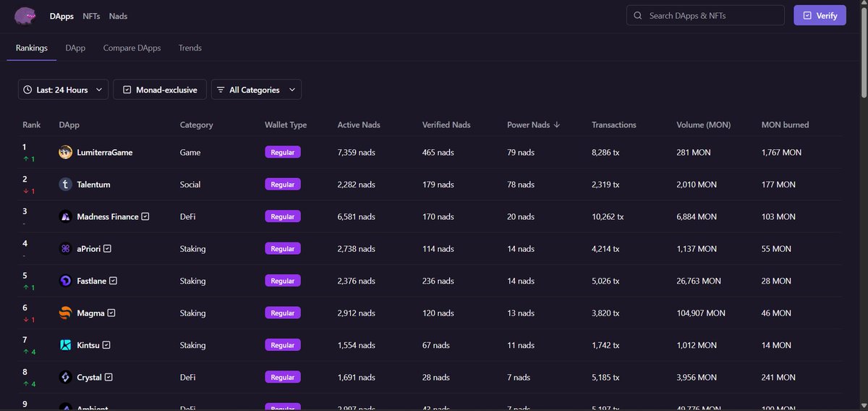Click the 26,763 MON volume value

pyautogui.click(x=699, y=281)
